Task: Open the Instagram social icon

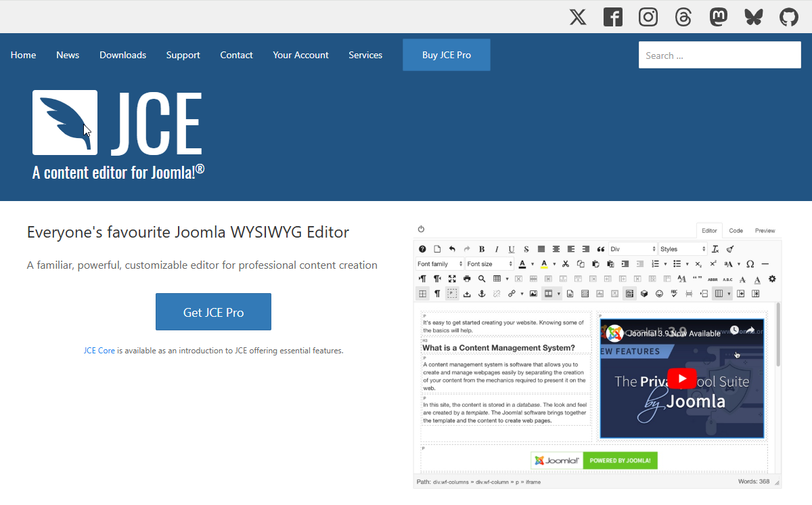Action: [648, 17]
